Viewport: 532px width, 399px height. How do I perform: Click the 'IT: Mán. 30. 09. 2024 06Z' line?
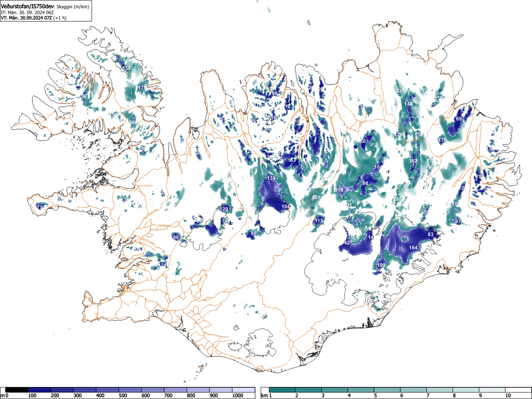tap(27, 12)
